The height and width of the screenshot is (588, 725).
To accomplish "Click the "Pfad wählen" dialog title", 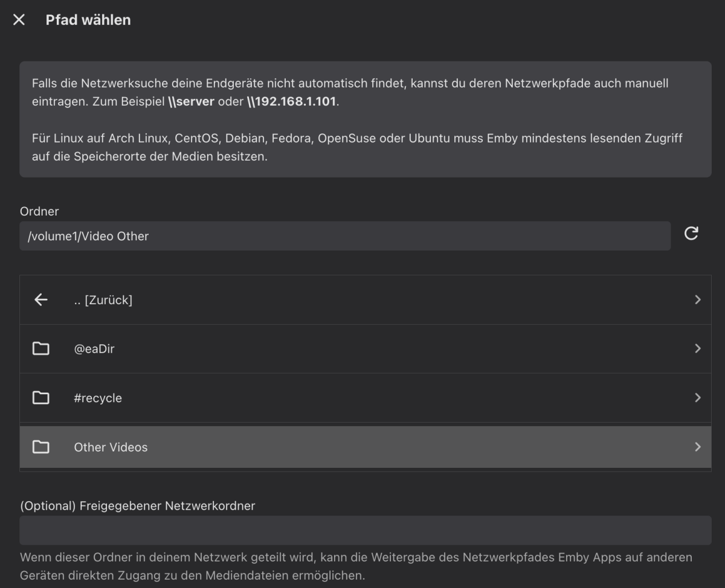I will [88, 20].
